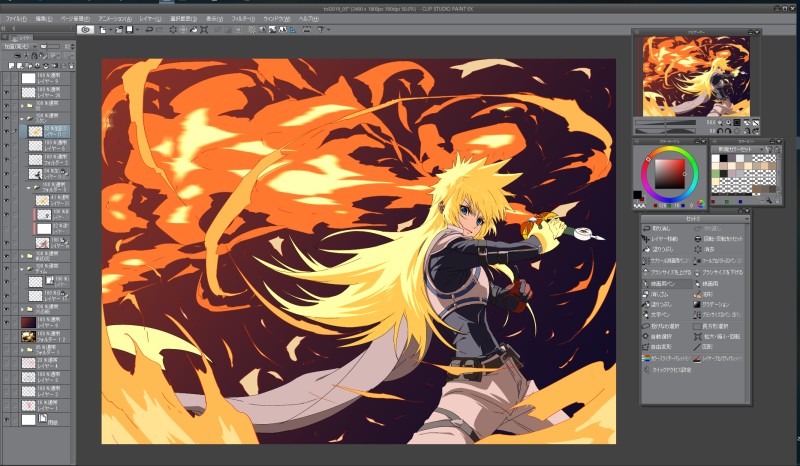800x466 pixels.
Task: Click レイヤー移動 in quick access panel
Action: tap(665, 238)
